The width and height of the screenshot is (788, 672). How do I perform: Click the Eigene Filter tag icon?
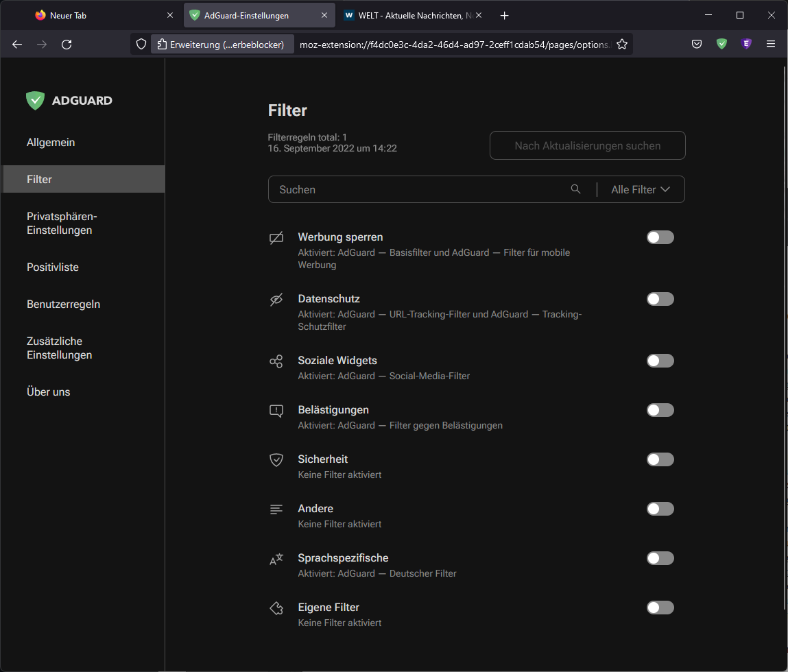click(x=276, y=608)
